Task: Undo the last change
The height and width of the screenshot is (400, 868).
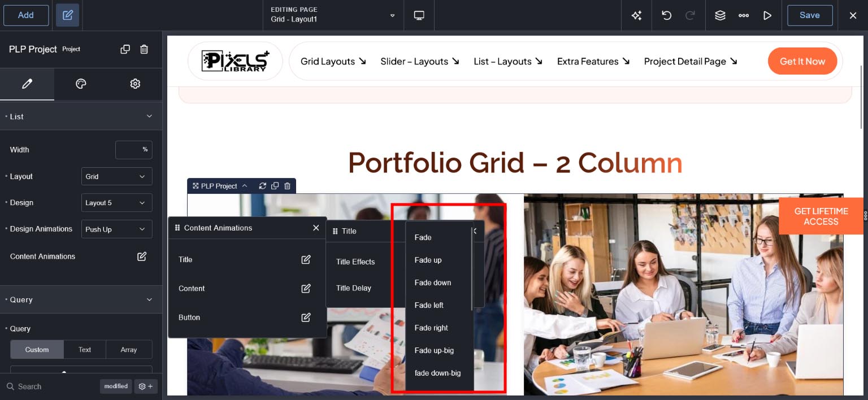Action: point(666,15)
